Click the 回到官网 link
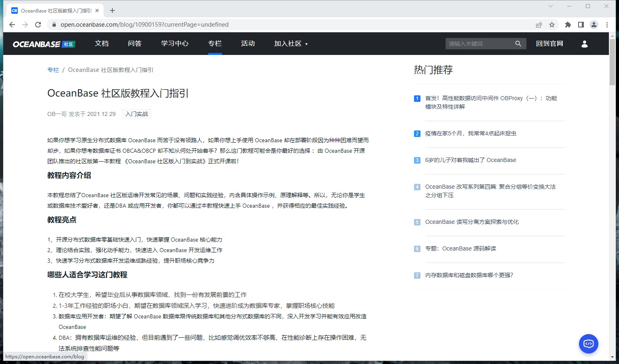This screenshot has width=619, height=364. pos(549,44)
